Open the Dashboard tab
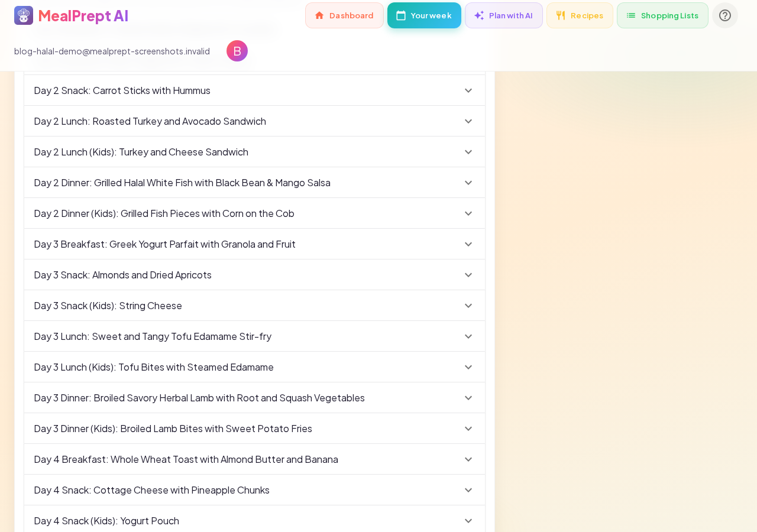 pos(344,15)
